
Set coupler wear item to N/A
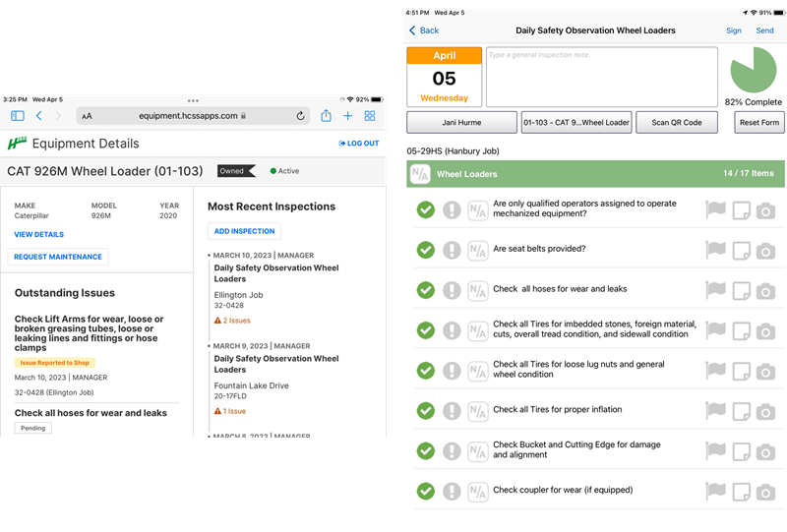pyautogui.click(x=477, y=492)
